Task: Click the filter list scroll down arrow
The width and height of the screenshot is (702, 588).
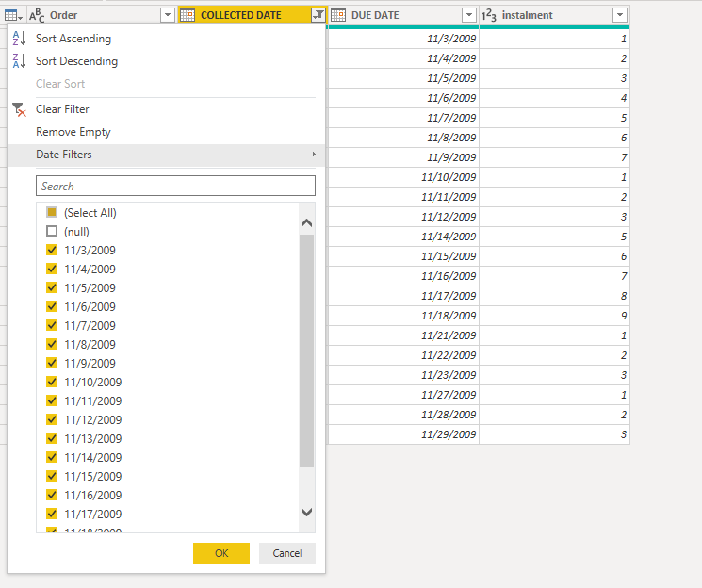Action: [x=306, y=512]
